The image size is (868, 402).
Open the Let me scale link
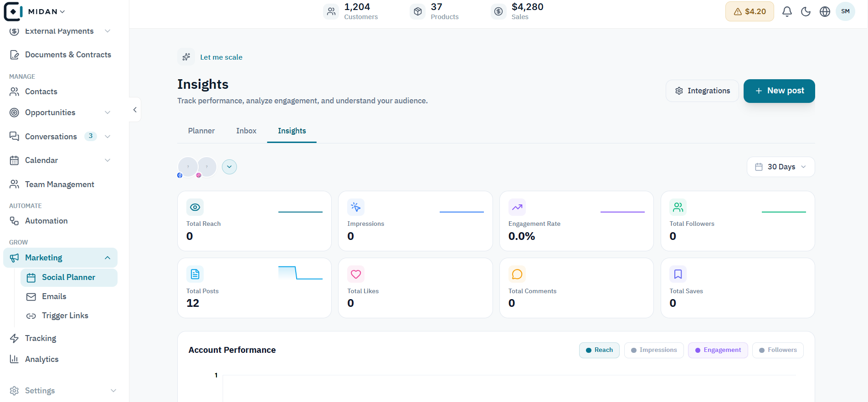[x=221, y=57]
